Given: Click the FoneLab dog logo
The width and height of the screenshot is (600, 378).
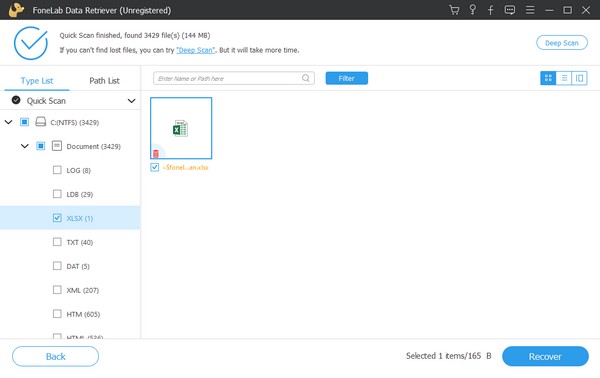Looking at the screenshot, I should (x=16, y=10).
